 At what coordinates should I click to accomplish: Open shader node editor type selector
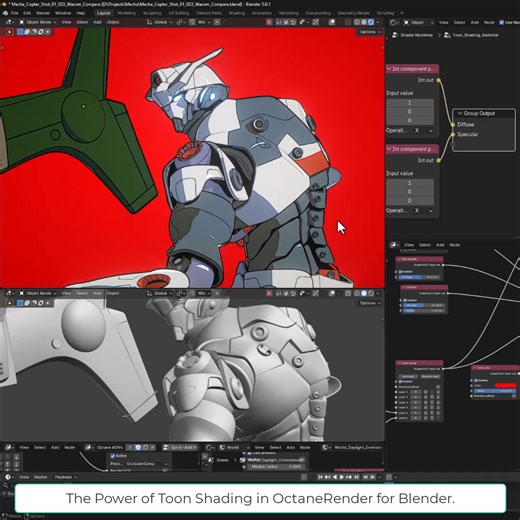(394, 22)
